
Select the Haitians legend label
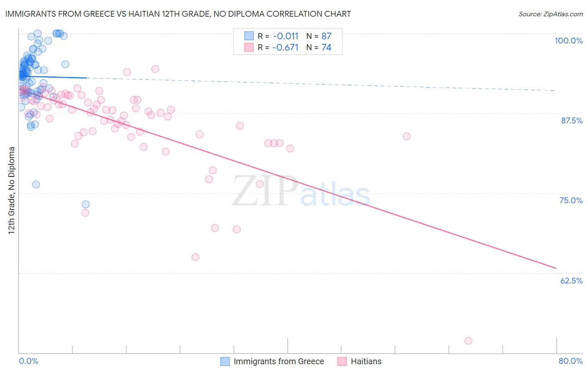click(366, 361)
